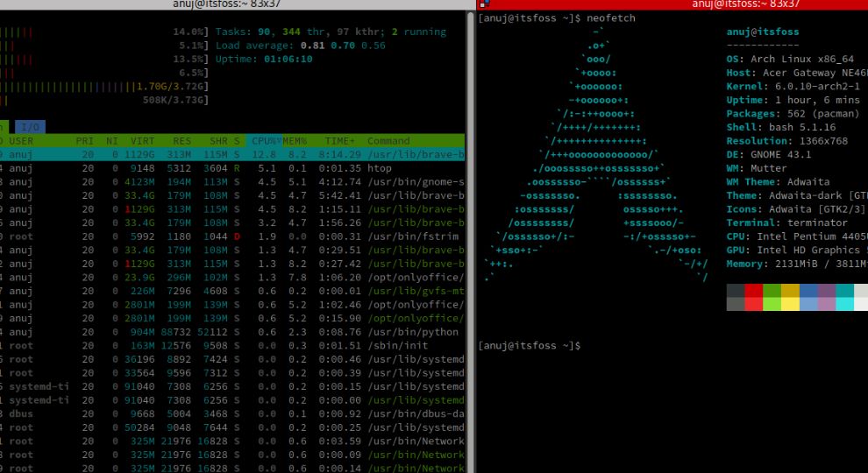This screenshot has height=473, width=868.
Task: Select the brave process row with time 0:29.51
Action: pyautogui.click(x=232, y=250)
